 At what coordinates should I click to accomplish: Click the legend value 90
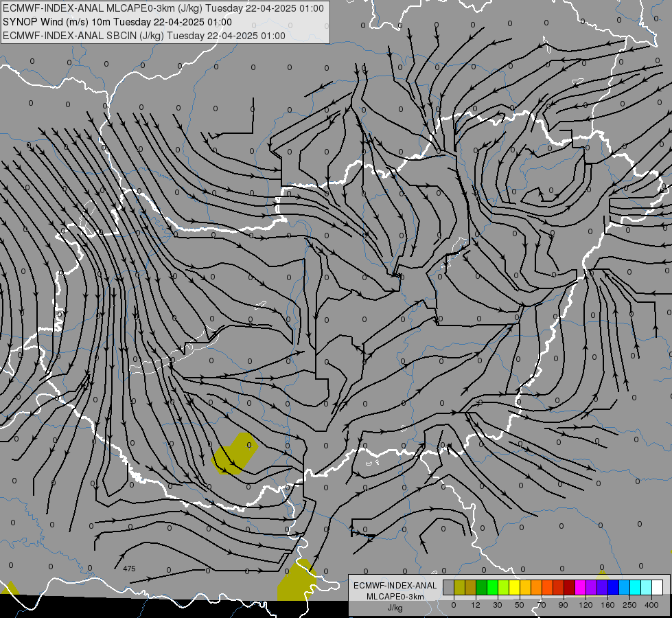click(x=563, y=605)
